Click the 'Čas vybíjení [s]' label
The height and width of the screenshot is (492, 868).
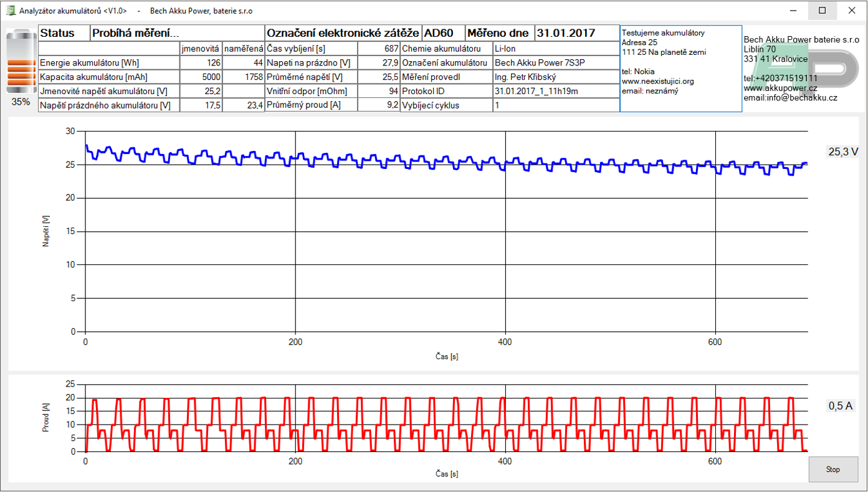coord(296,48)
